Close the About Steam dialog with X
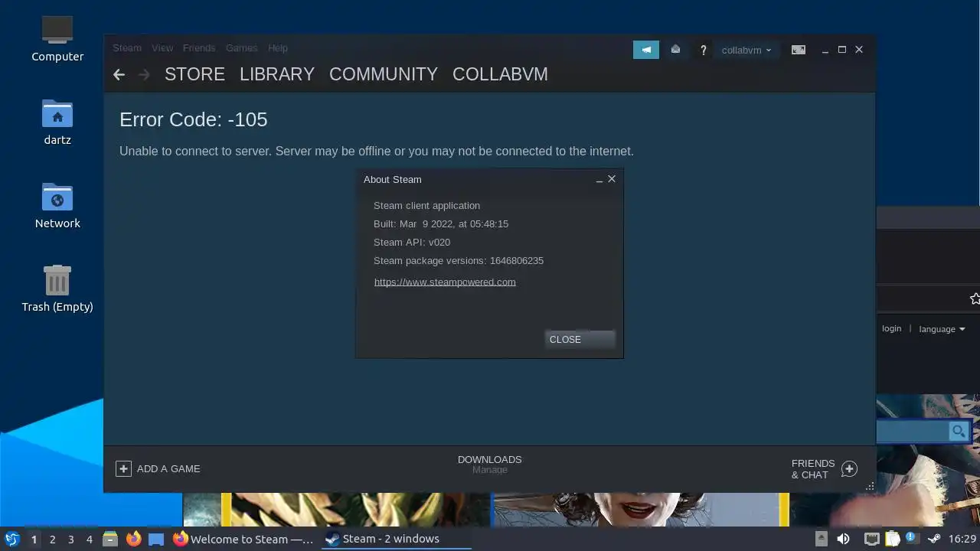Screen dimensions: 980x551 point(612,179)
